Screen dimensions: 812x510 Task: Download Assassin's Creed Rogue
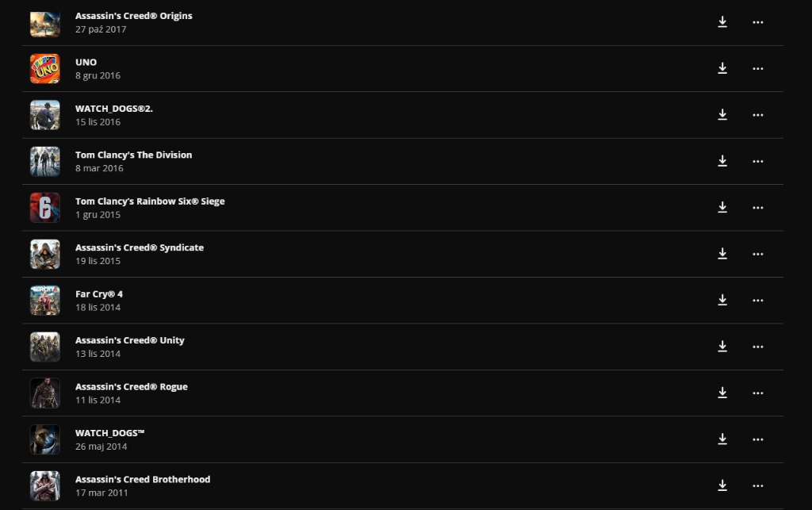pyautogui.click(x=722, y=393)
